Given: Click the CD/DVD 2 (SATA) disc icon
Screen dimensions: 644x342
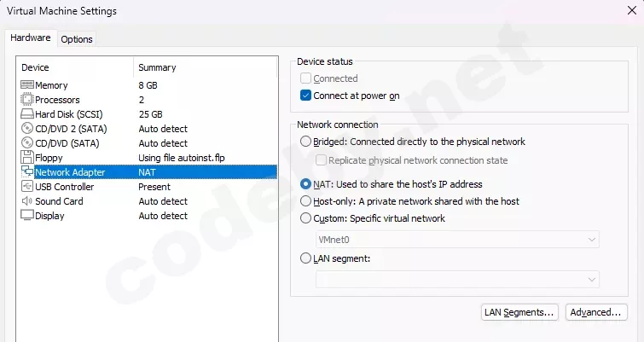Looking at the screenshot, I should [26, 129].
